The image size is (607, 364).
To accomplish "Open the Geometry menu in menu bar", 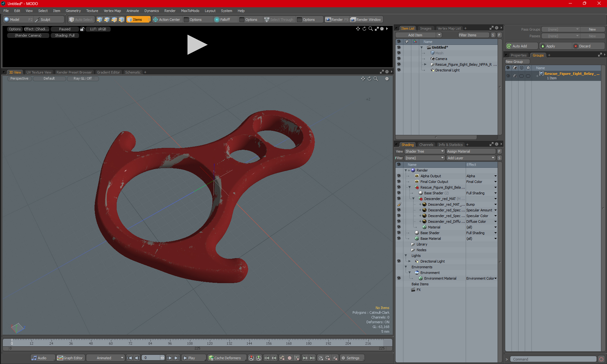I will [x=73, y=10].
